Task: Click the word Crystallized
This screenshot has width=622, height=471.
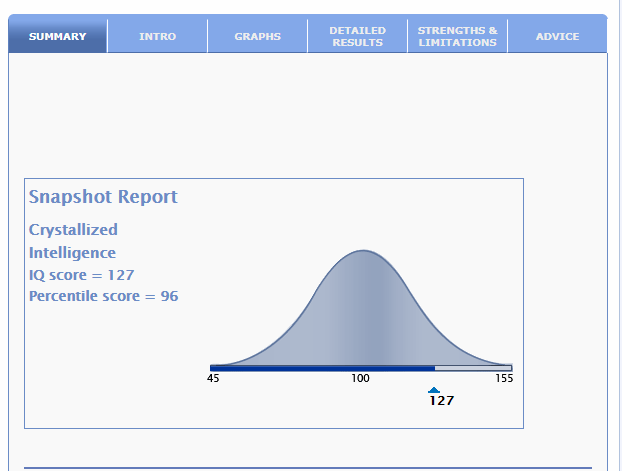Action: click(x=73, y=230)
